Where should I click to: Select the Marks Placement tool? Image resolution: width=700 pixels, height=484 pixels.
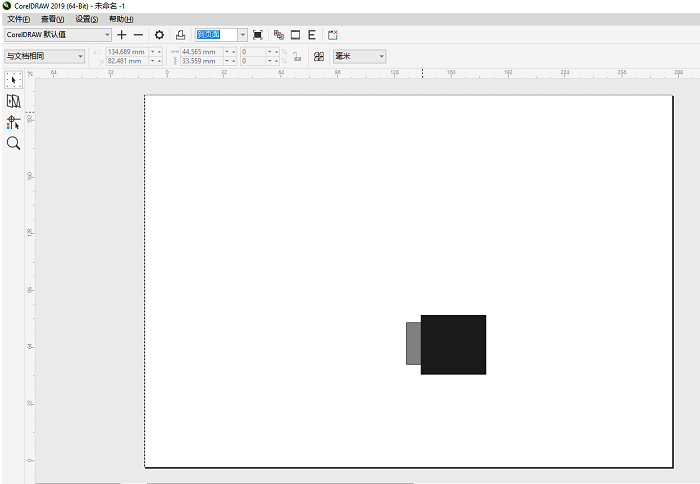13,122
